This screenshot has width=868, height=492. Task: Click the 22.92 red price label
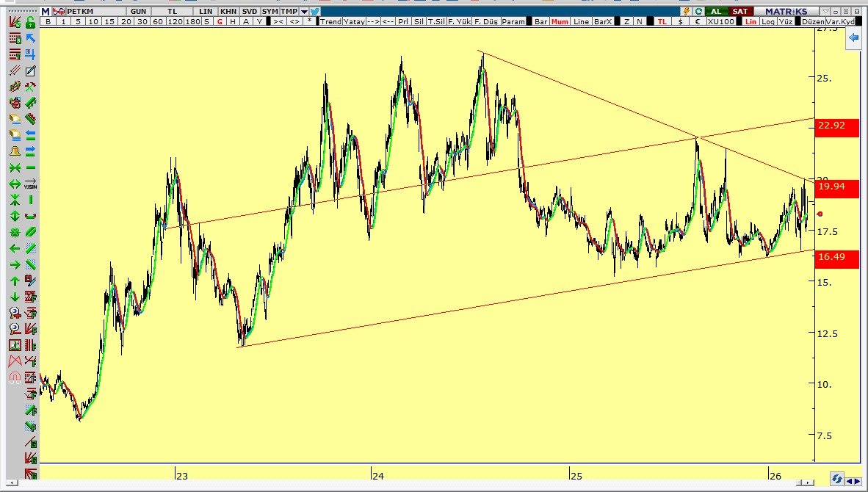click(x=836, y=127)
